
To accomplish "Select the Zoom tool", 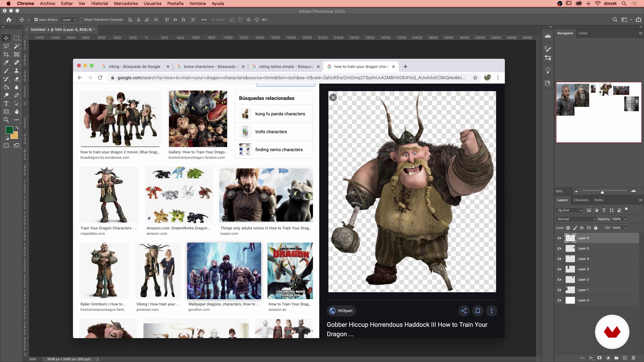I will click(6, 120).
